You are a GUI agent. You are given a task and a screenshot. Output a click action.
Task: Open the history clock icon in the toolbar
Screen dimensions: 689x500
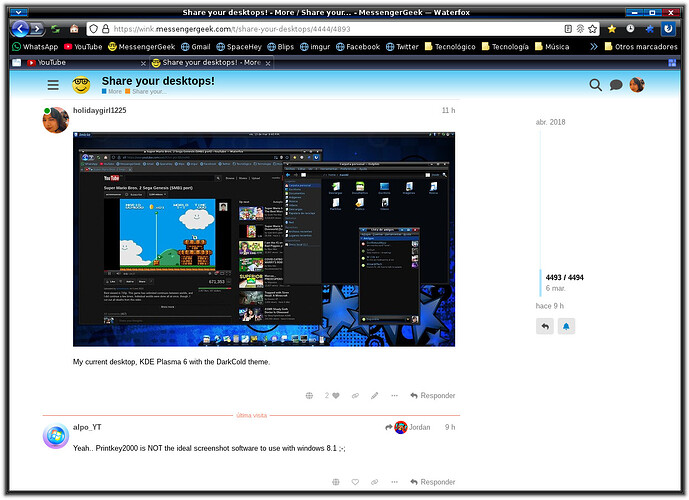[x=630, y=29]
